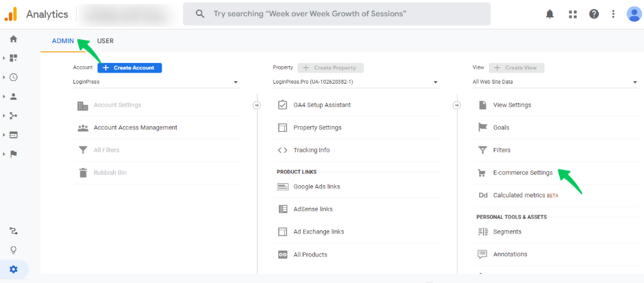Open GA4 Setup Assistant
644x283 pixels.
(x=321, y=105)
